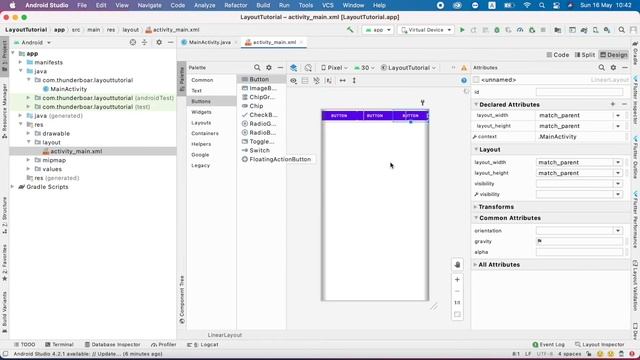
Task: Search attributes using the Attributes magnifier
Action: [602, 68]
